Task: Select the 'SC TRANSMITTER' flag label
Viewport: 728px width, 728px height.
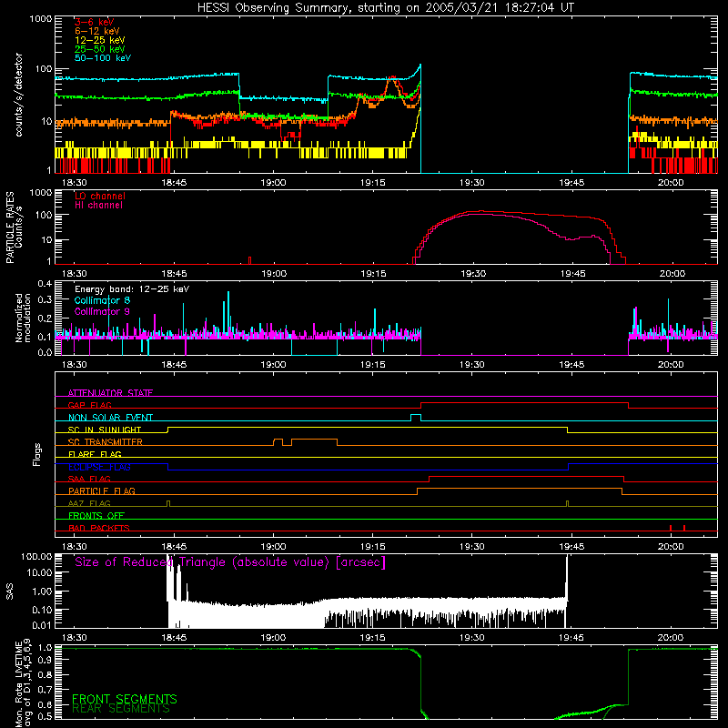Action: [105, 442]
